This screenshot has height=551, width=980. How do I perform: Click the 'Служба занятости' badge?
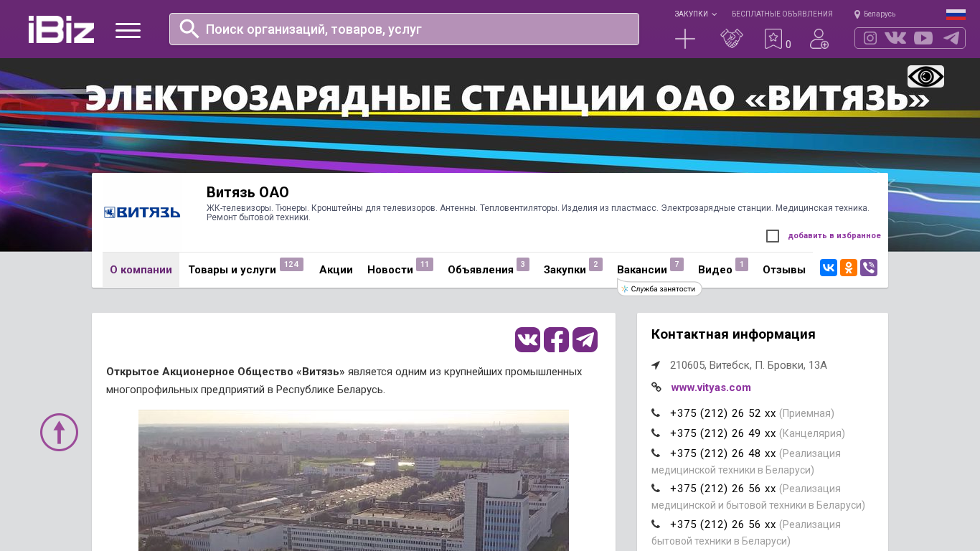[659, 289]
